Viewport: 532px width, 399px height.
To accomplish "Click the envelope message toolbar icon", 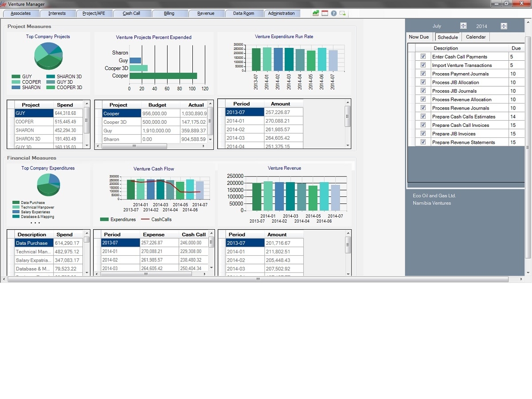I will pos(343,13).
